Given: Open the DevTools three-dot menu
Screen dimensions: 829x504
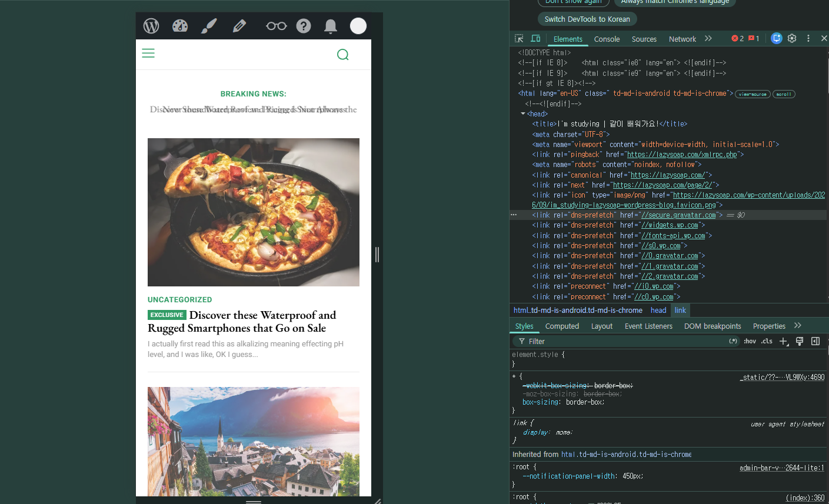Looking at the screenshot, I should point(808,38).
